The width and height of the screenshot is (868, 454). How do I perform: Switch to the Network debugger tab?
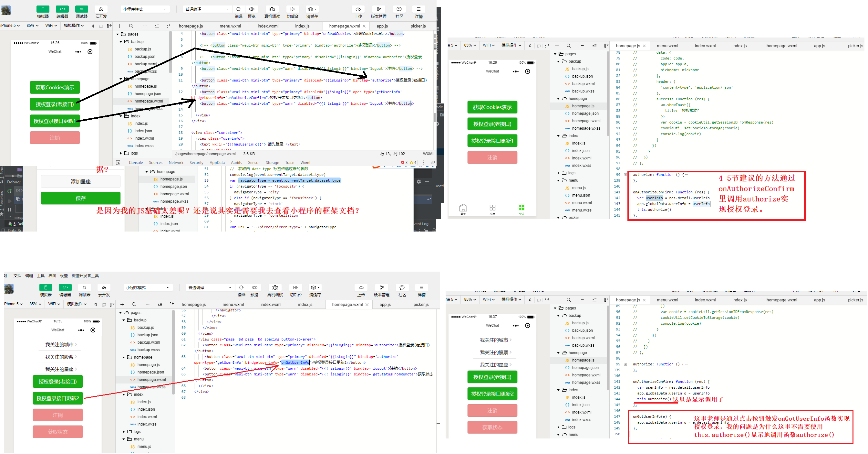pyautogui.click(x=176, y=163)
